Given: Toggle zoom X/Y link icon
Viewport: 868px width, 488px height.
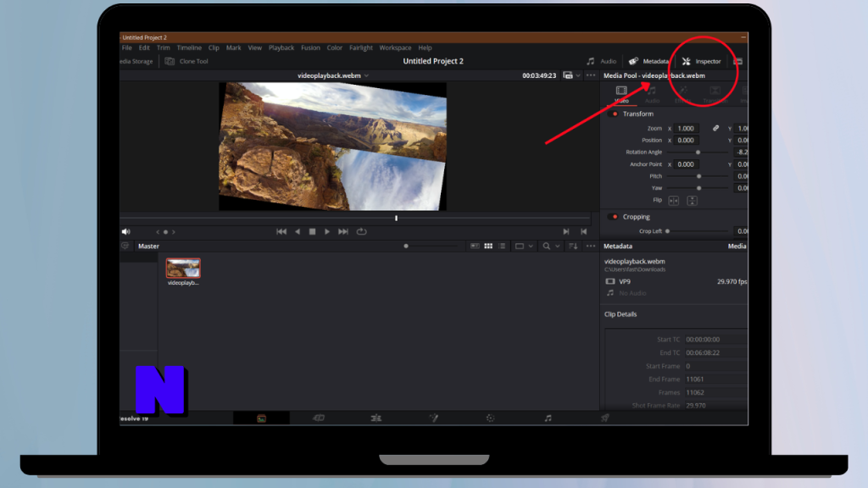Looking at the screenshot, I should (715, 129).
